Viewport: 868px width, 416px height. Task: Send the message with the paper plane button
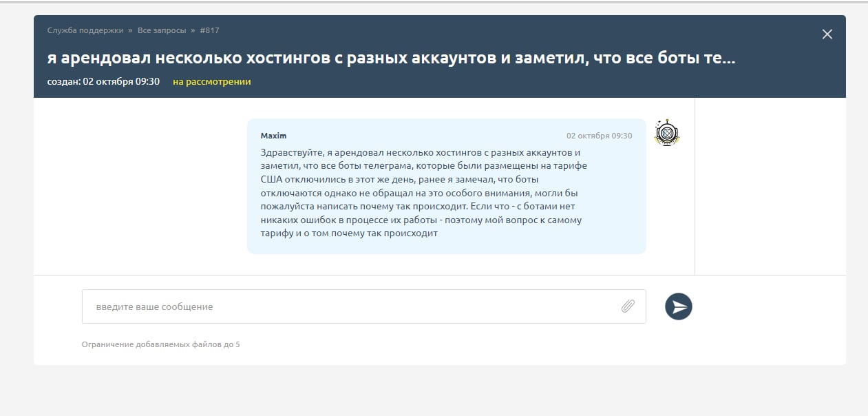(x=679, y=306)
